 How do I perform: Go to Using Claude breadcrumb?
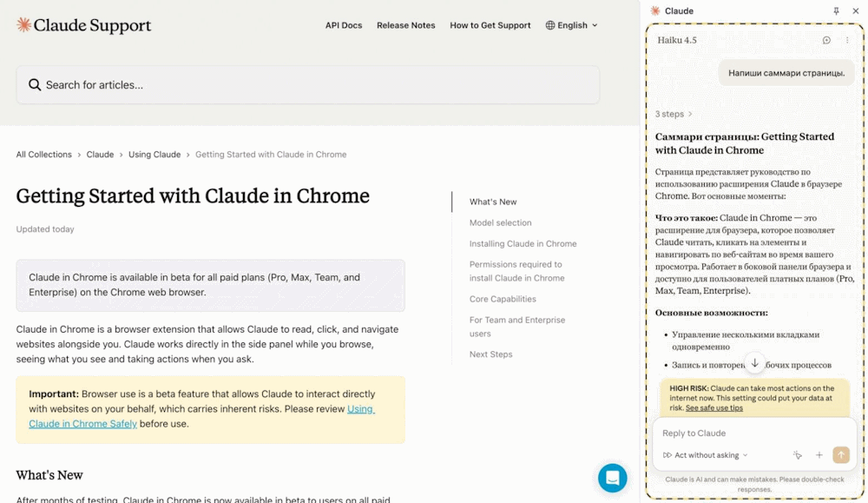(x=155, y=155)
